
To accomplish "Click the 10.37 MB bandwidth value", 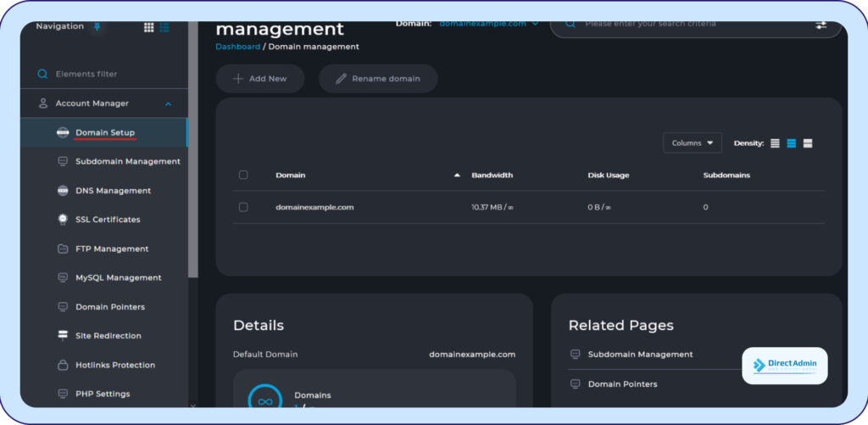I will pyautogui.click(x=492, y=207).
